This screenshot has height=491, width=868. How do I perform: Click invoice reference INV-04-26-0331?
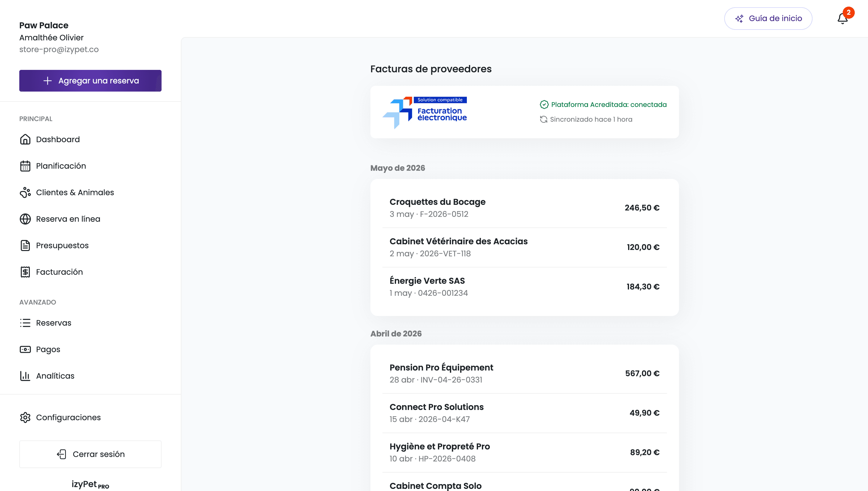(x=451, y=380)
